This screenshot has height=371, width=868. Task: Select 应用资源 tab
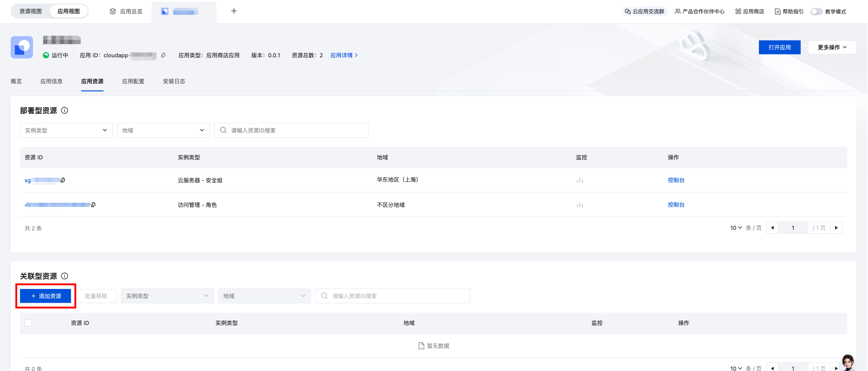92,81
